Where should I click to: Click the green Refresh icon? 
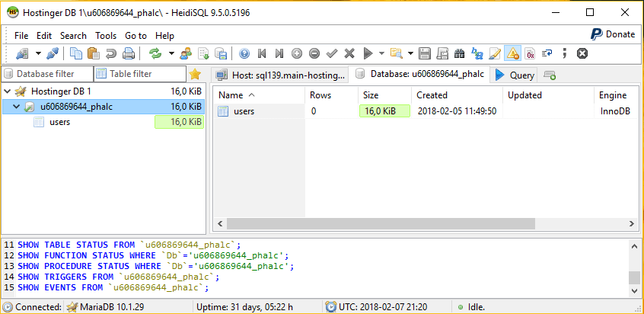155,53
